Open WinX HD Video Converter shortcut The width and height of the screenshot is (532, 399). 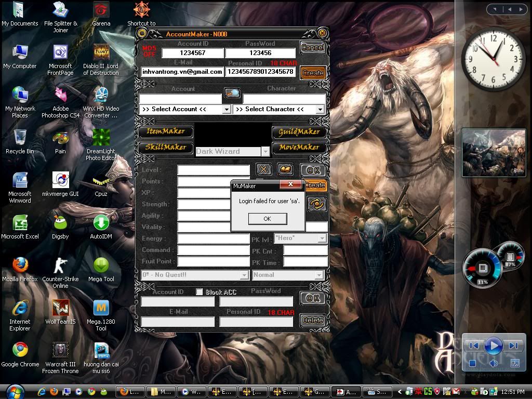[101, 102]
